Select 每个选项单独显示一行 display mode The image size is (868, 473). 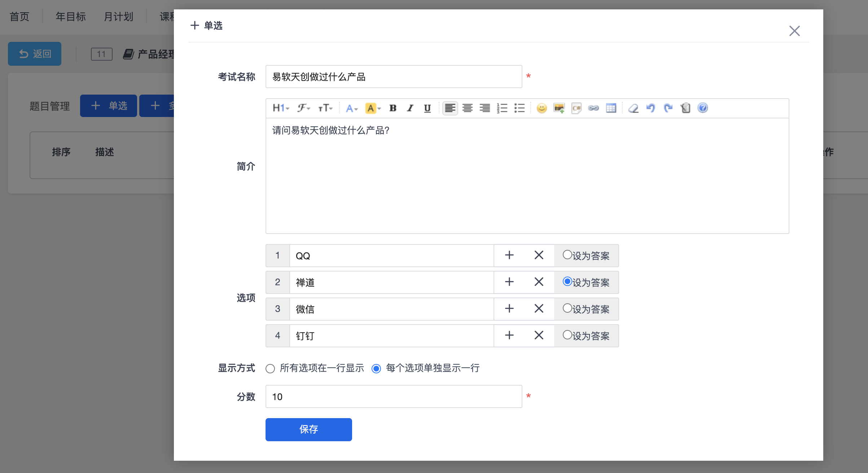point(376,369)
